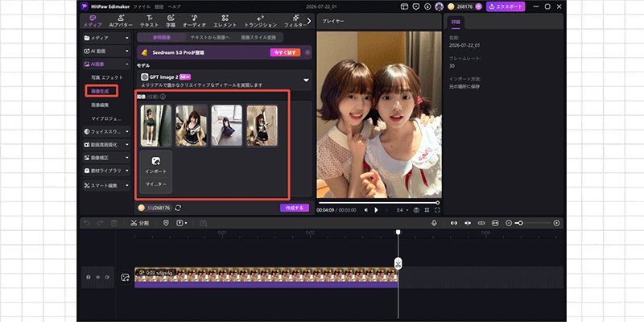Select 画像生成 in sidebar
644x322 pixels.
tap(100, 91)
